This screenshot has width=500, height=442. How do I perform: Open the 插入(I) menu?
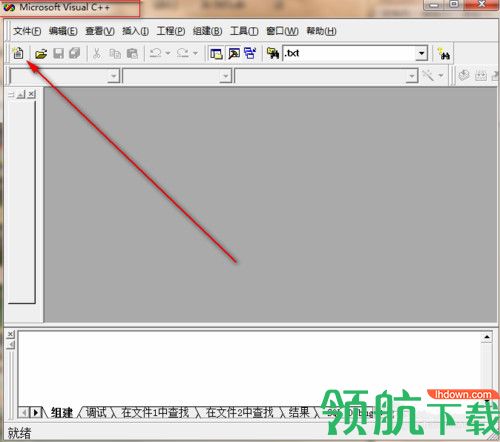(x=135, y=31)
